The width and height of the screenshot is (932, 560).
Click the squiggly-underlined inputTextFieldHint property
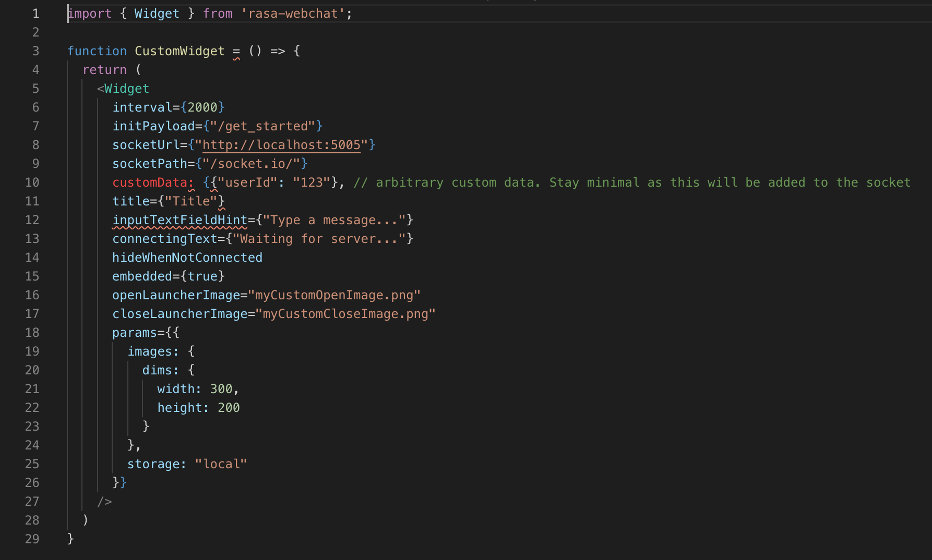(180, 220)
